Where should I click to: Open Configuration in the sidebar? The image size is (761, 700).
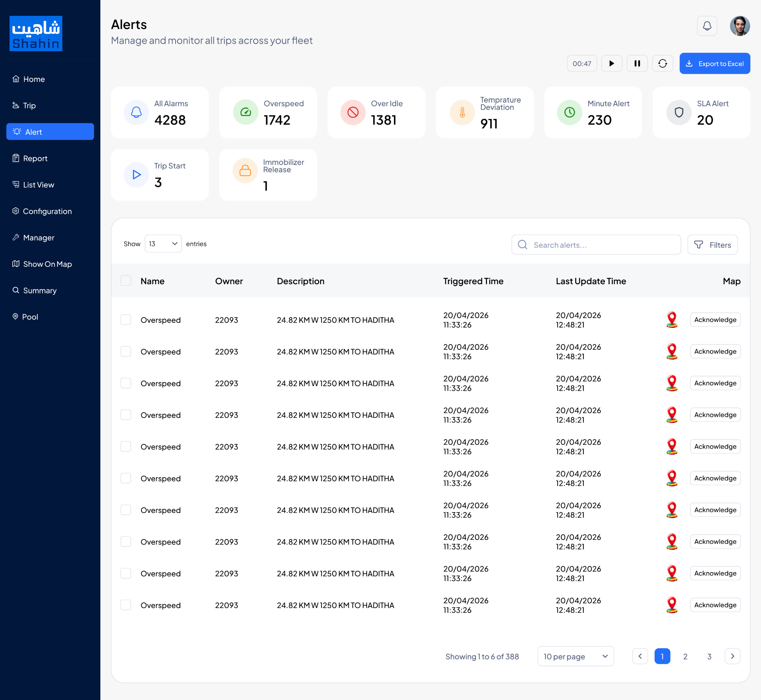(x=50, y=211)
